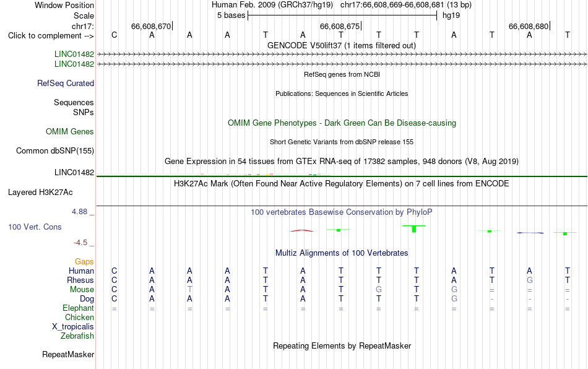The image size is (588, 369).
Task: Click '100 vertebrates Basewise Conservation by PhyloP' title
Action: (x=342, y=212)
